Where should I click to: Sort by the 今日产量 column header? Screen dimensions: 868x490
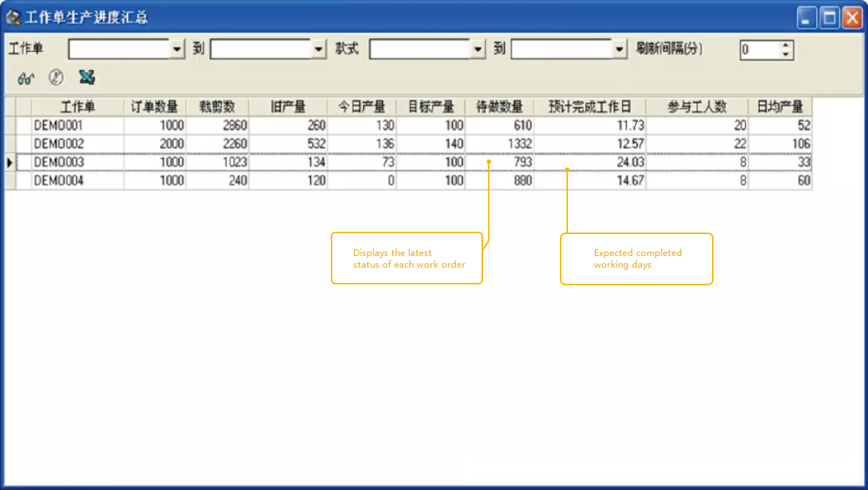click(362, 107)
